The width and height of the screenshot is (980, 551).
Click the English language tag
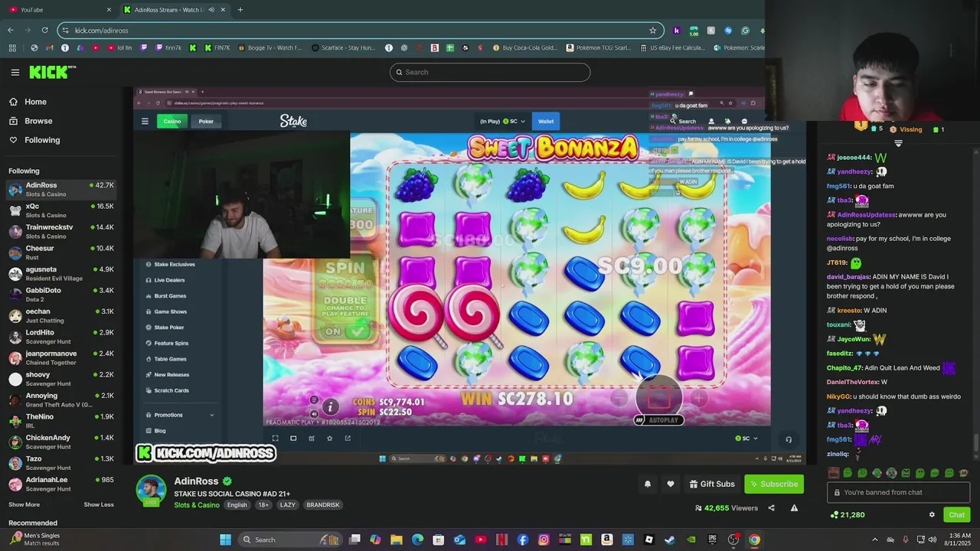click(x=237, y=505)
